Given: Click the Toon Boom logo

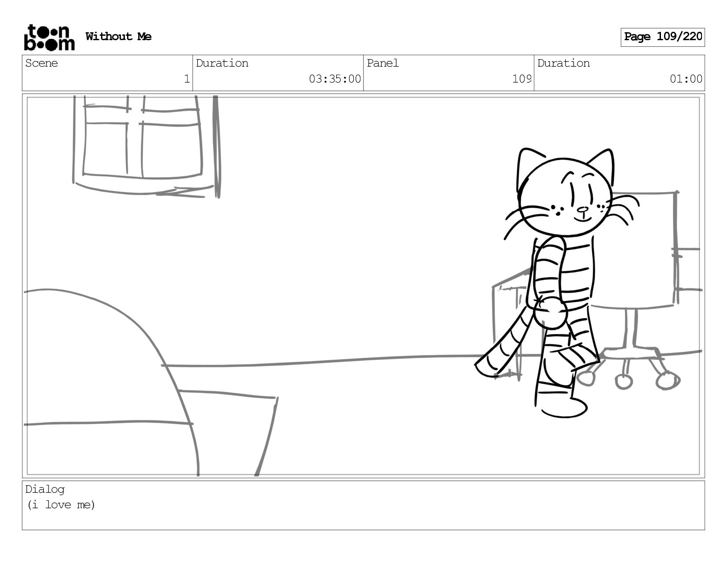Looking at the screenshot, I should pos(49,38).
